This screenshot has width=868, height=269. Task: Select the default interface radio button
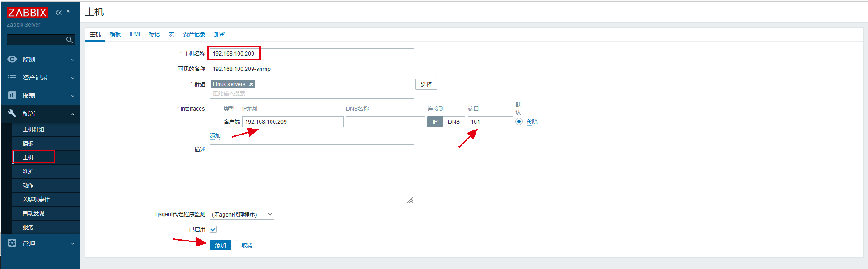[519, 121]
